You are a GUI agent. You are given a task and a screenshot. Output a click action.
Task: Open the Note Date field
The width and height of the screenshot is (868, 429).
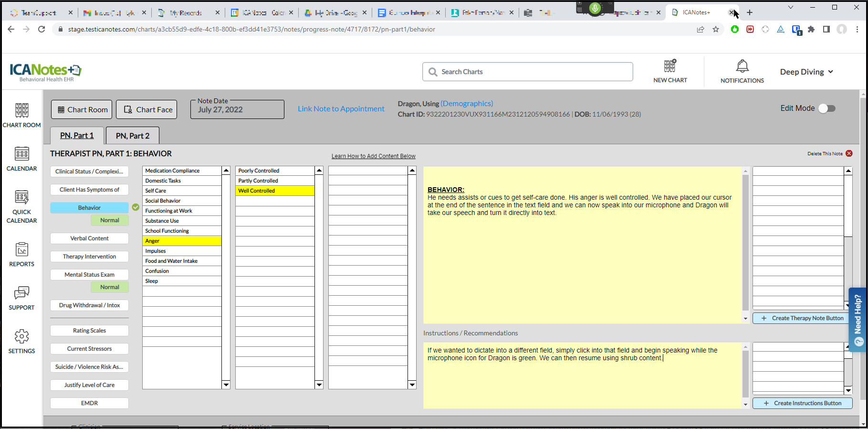(x=237, y=109)
